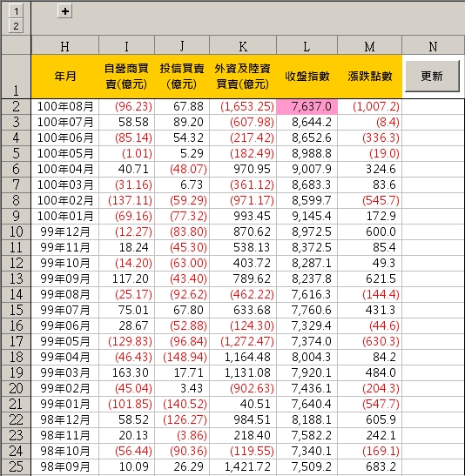465x476 pixels.
Task: Select the 漲跌點數 header cell
Action: [x=369, y=77]
